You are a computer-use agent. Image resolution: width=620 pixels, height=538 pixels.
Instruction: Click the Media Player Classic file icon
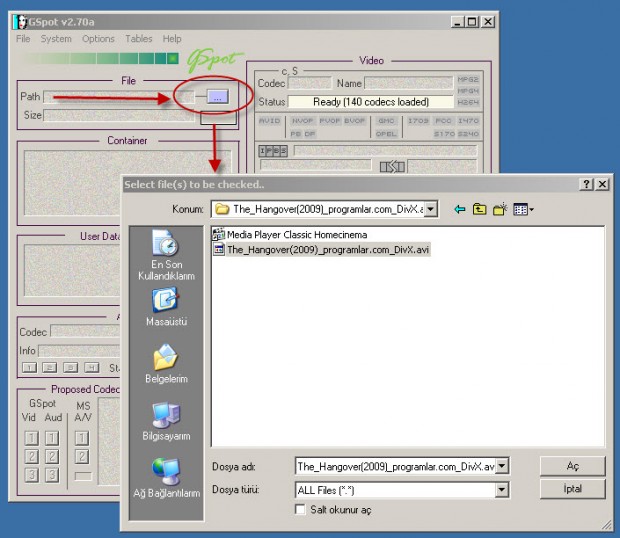coord(218,234)
